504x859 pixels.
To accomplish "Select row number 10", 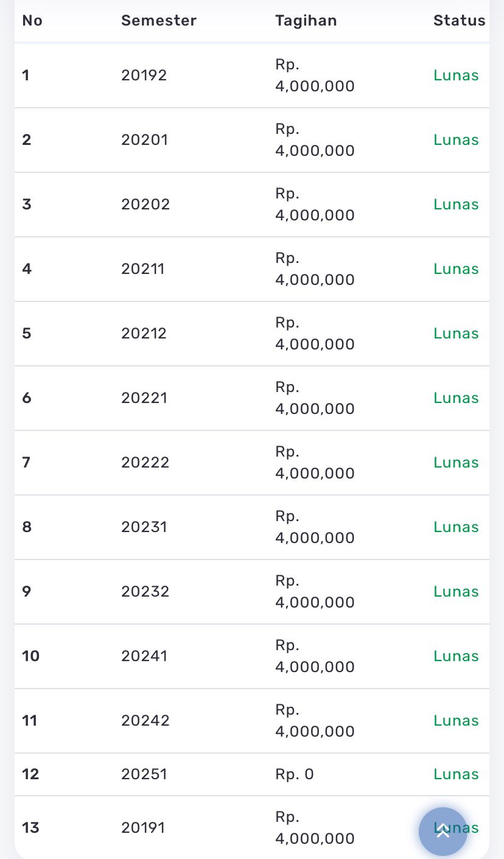I will pos(30,656).
